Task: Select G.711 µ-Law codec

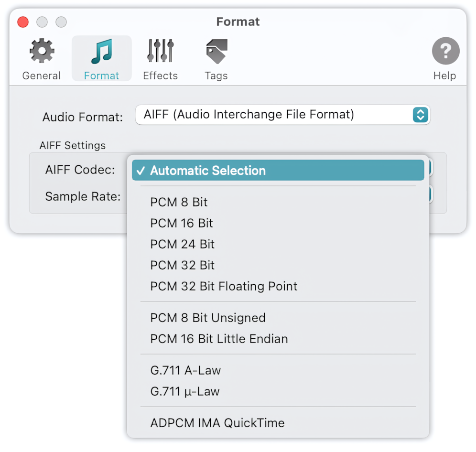Action: coord(278,391)
